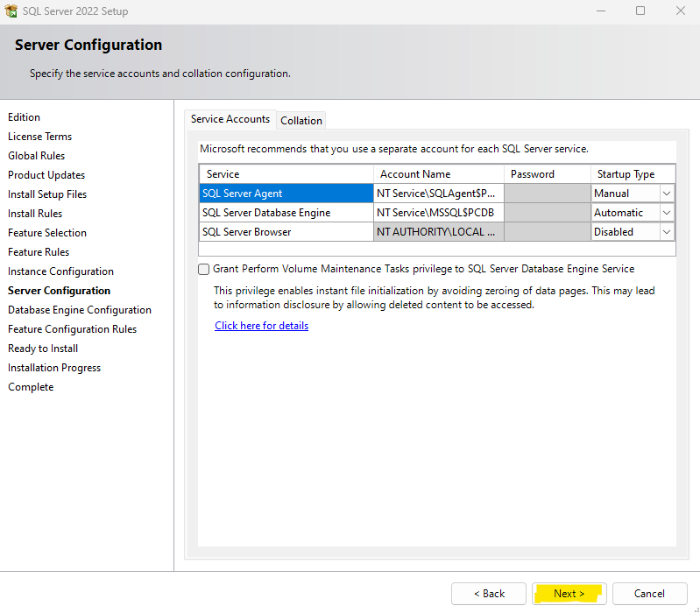Open Startup Type dropdown for SQL Server Database Engine
The height and width of the screenshot is (613, 700).
(x=667, y=213)
